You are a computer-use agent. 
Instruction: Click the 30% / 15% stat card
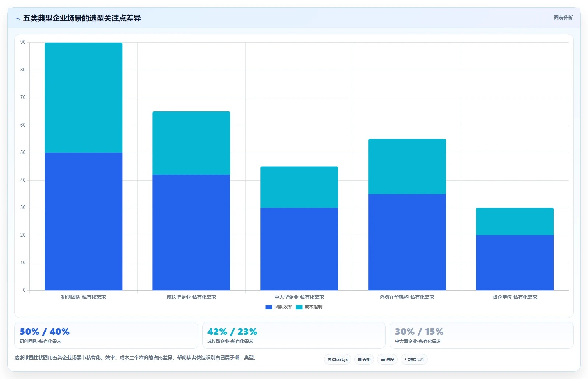tap(481, 335)
